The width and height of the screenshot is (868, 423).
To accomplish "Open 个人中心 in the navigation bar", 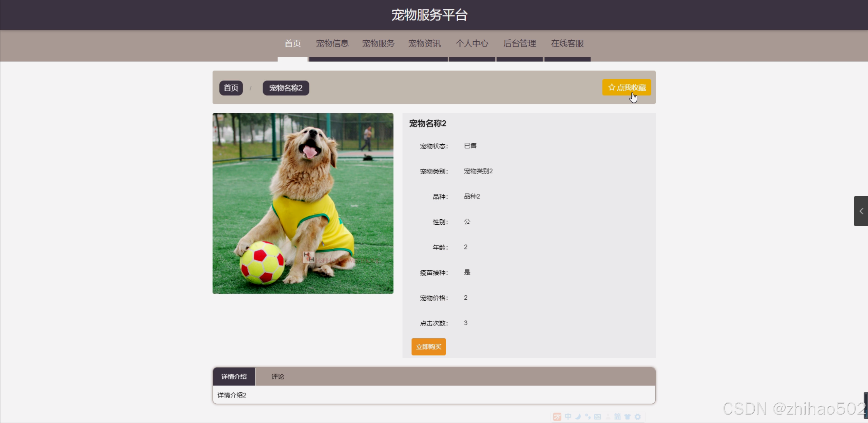I will pos(472,43).
